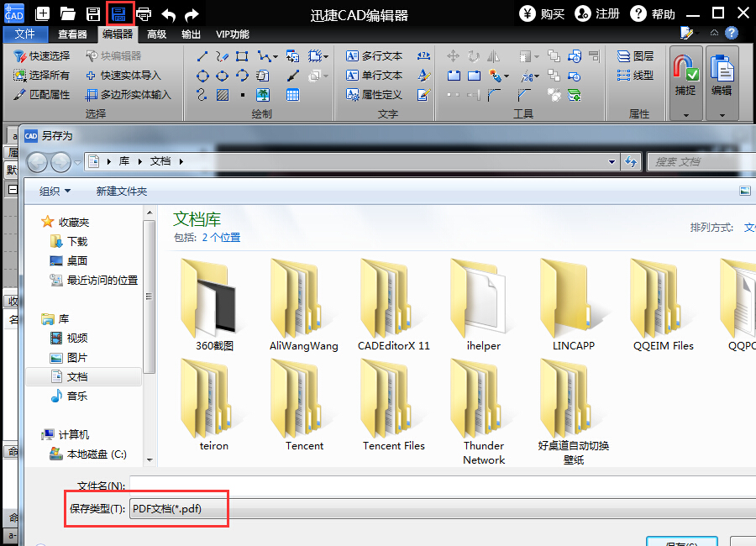Open the recent locations dropdown beside forward button
This screenshot has width=756, height=546.
[x=77, y=163]
